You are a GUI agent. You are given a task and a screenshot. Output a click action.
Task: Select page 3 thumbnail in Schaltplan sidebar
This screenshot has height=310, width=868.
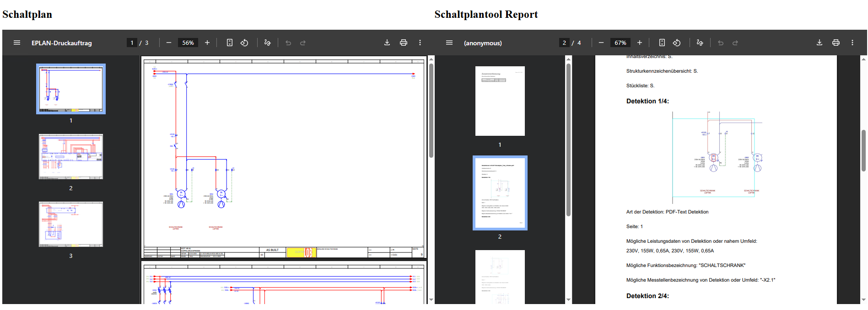click(x=71, y=224)
